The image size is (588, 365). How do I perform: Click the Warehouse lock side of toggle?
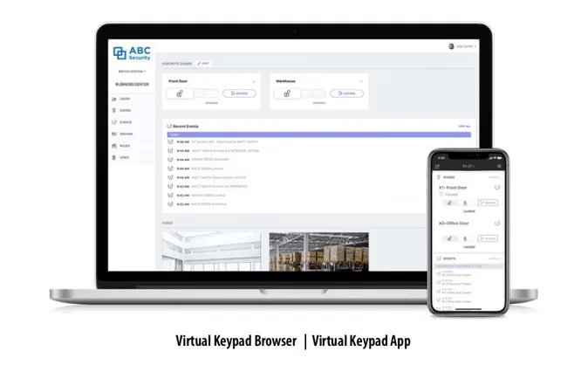pyautogui.click(x=313, y=93)
